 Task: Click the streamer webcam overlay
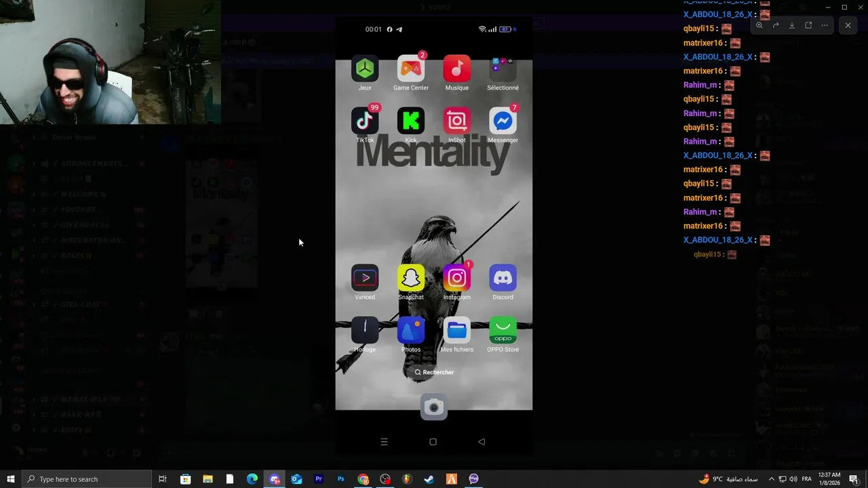111,62
